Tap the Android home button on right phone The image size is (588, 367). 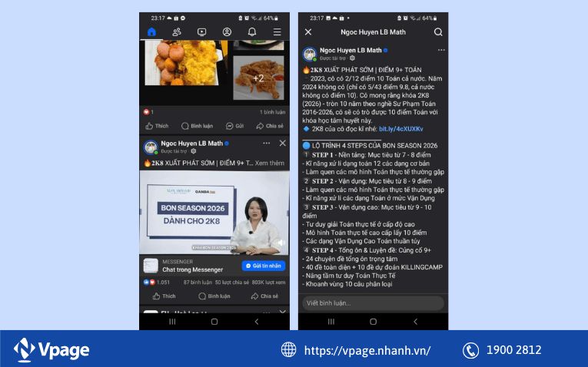pyautogui.click(x=373, y=322)
